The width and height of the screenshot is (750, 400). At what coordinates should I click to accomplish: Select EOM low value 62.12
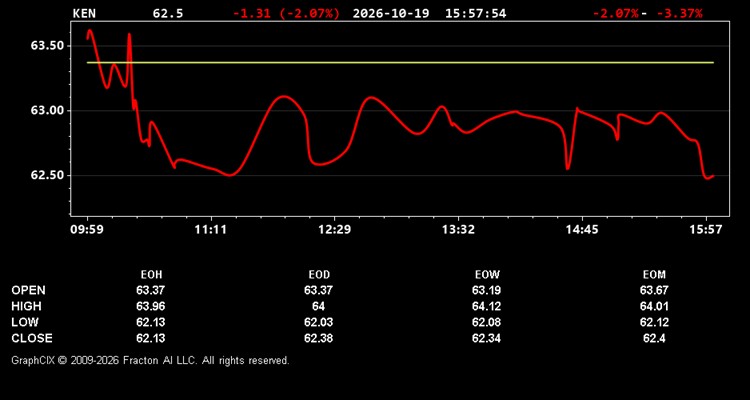pos(654,322)
